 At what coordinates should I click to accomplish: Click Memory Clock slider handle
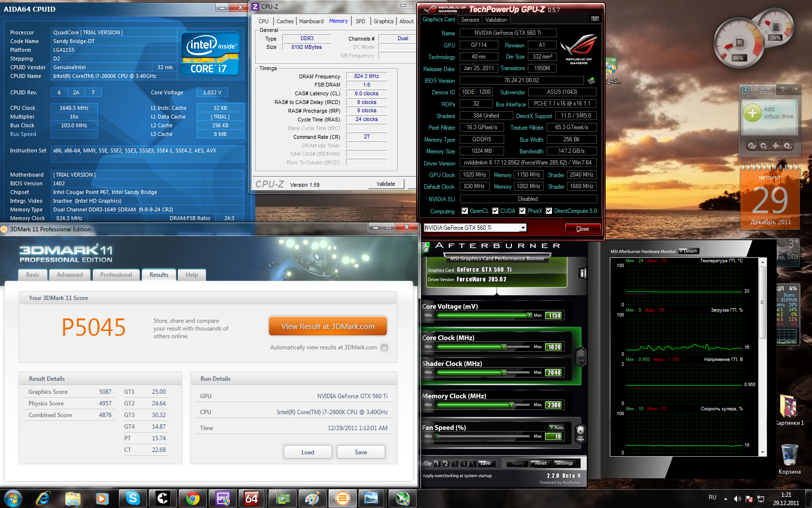512,405
